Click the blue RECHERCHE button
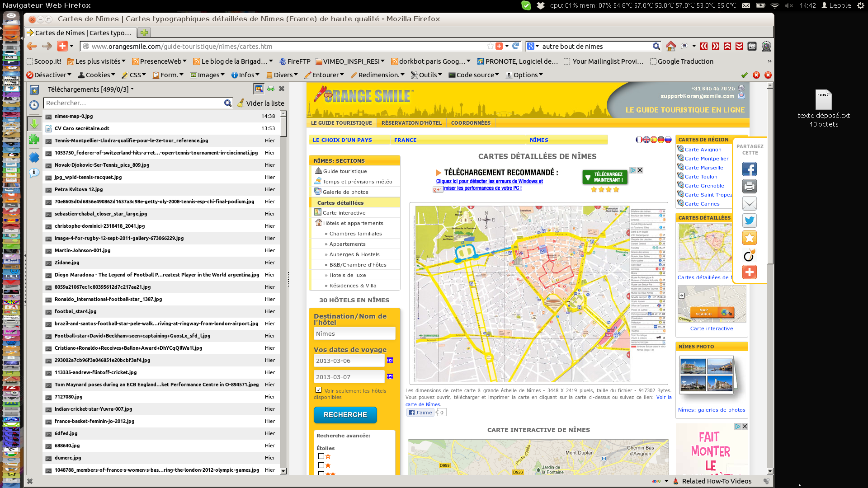868x488 pixels. point(345,415)
